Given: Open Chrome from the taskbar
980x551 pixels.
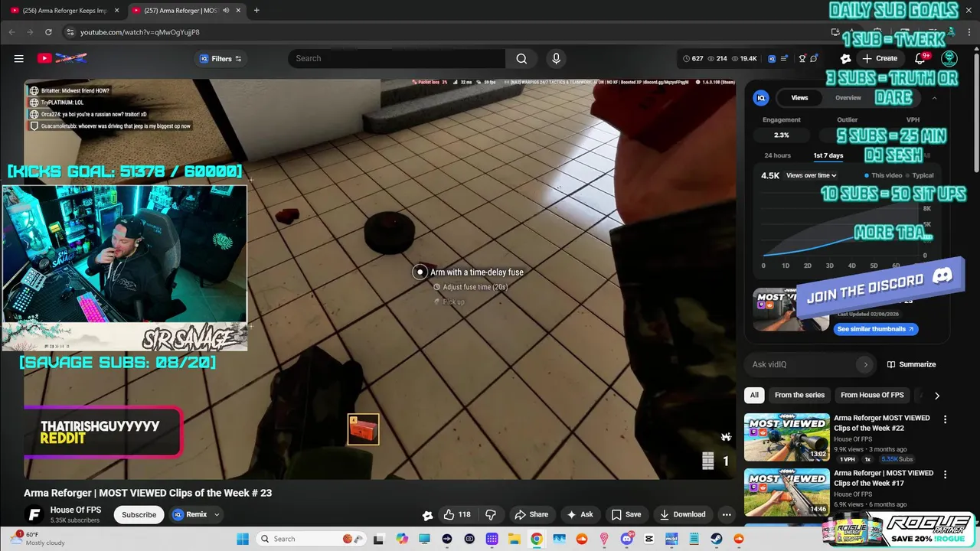Looking at the screenshot, I should pos(537,539).
